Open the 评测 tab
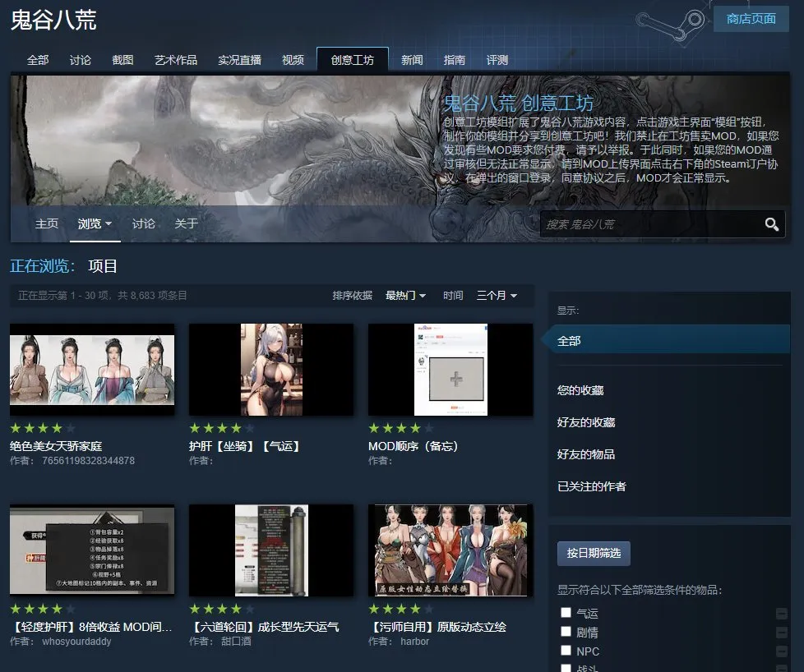The height and width of the screenshot is (672, 804). point(497,60)
